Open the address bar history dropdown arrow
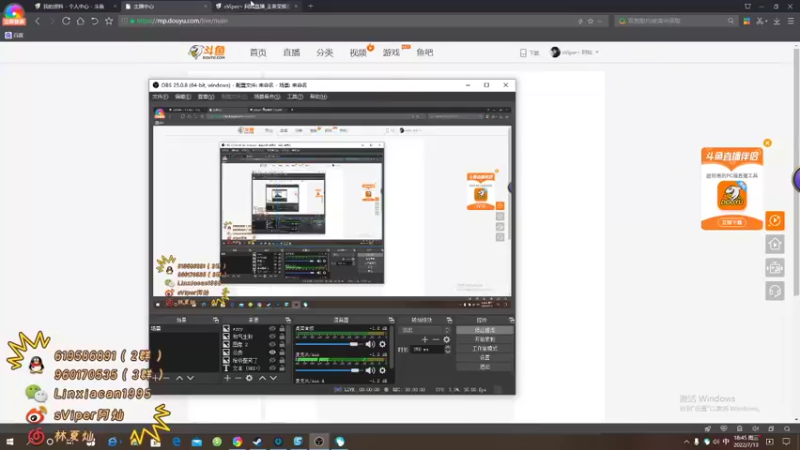The width and height of the screenshot is (800, 450). pos(599,21)
